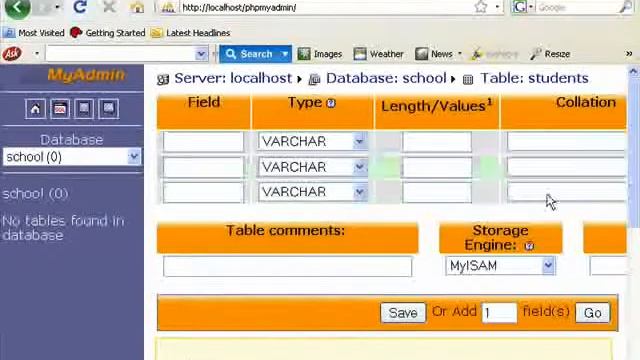Focus the third row Field input
The height and width of the screenshot is (360, 640).
tap(203, 192)
